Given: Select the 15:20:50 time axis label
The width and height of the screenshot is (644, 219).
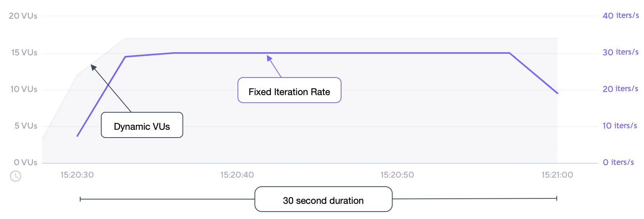Looking at the screenshot, I should 397,175.
